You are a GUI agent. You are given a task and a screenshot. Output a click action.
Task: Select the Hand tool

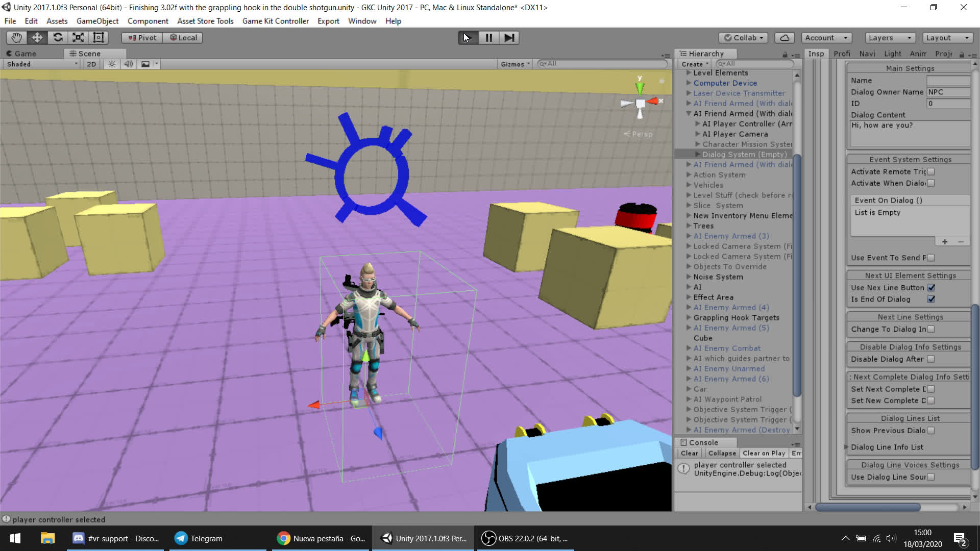17,37
